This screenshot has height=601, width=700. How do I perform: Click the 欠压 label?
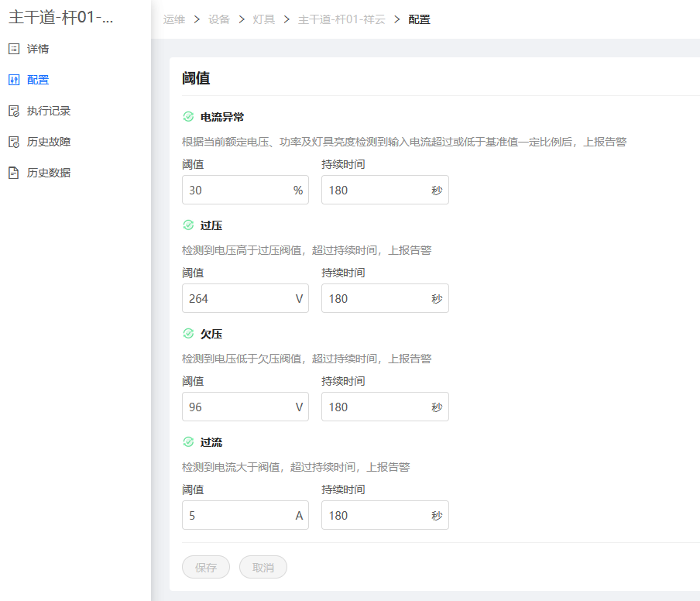[x=211, y=334]
